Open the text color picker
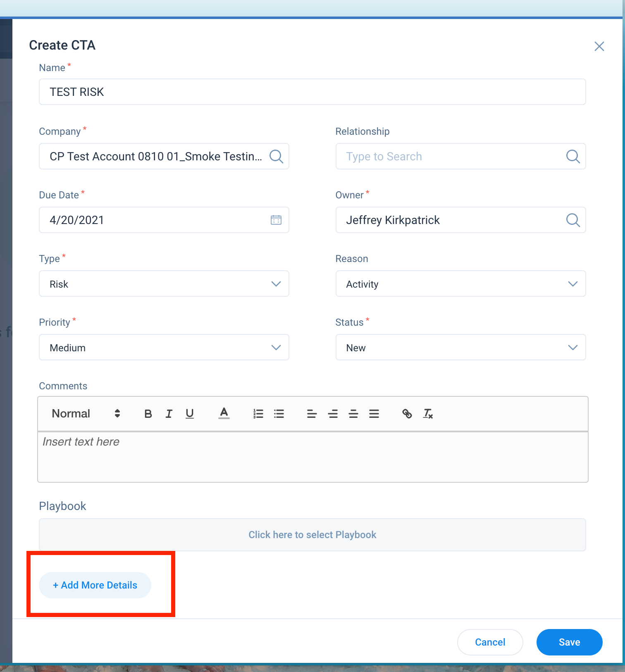625x672 pixels. coord(224,413)
